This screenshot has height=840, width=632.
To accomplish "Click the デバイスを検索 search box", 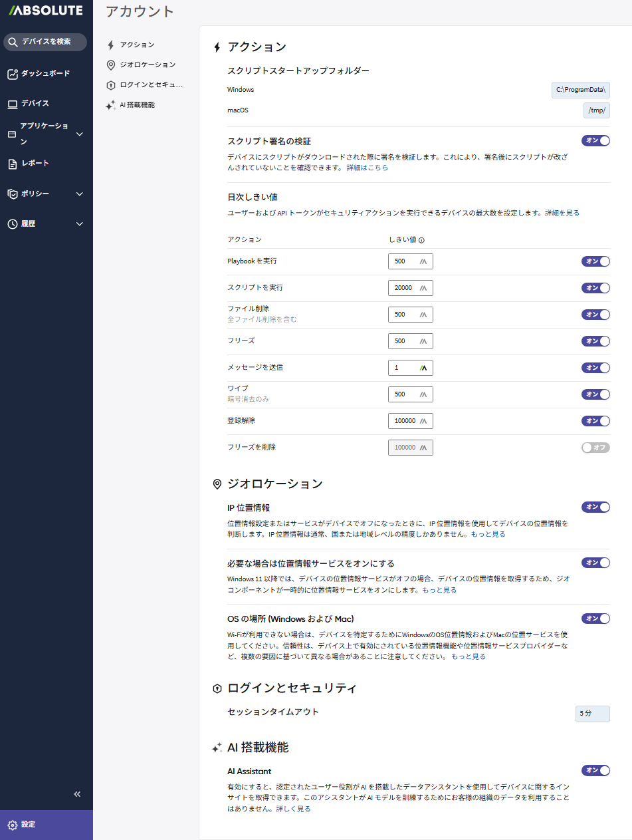I will pos(45,42).
